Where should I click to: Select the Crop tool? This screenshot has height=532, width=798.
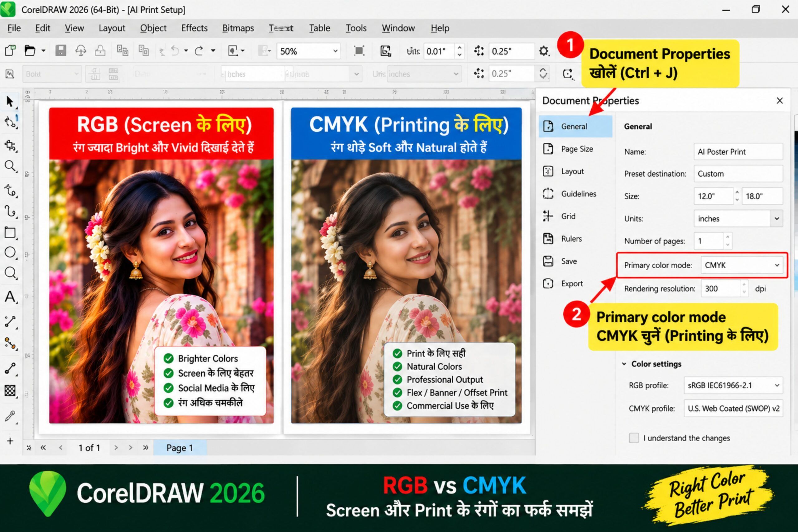coord(10,146)
